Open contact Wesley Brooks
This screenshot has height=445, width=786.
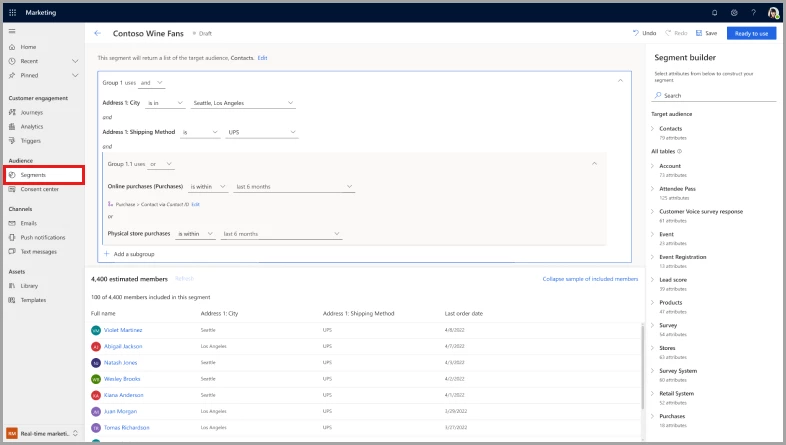pos(122,379)
